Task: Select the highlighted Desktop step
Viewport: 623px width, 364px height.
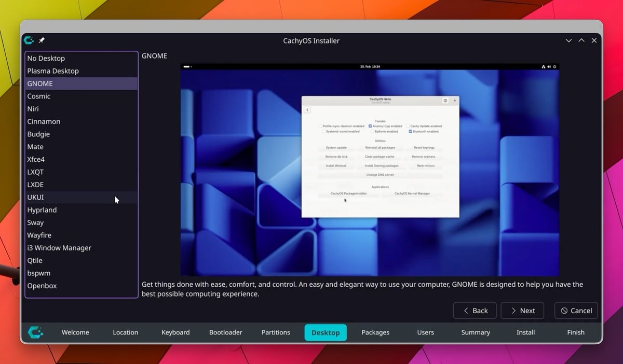Action: pos(326,332)
